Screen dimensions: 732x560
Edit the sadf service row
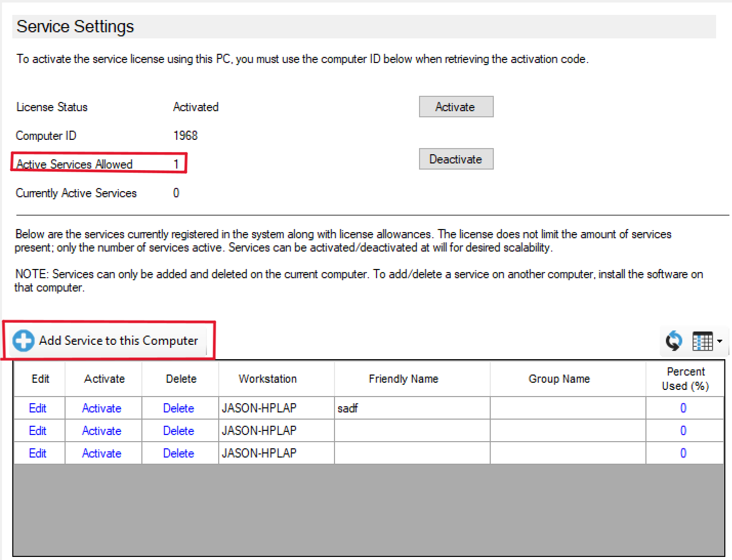tap(37, 408)
